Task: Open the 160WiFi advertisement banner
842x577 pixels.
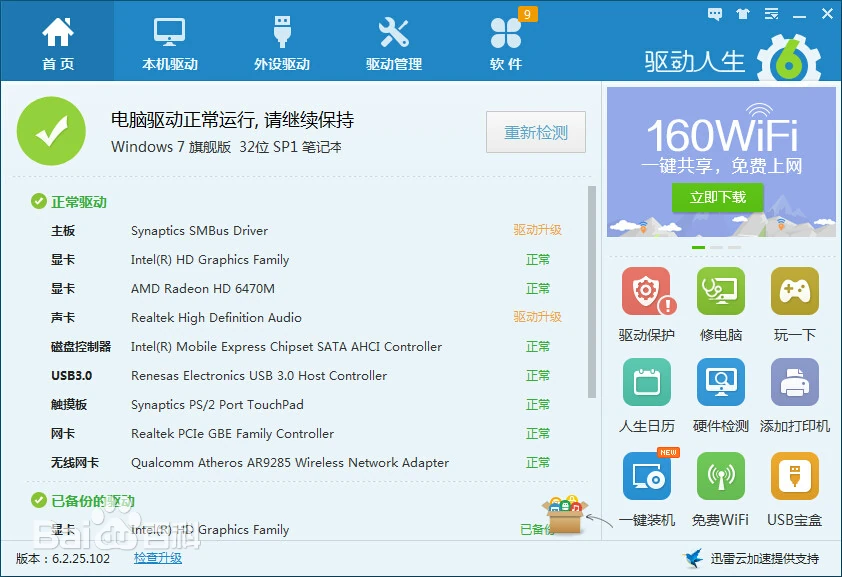Action: (x=721, y=162)
